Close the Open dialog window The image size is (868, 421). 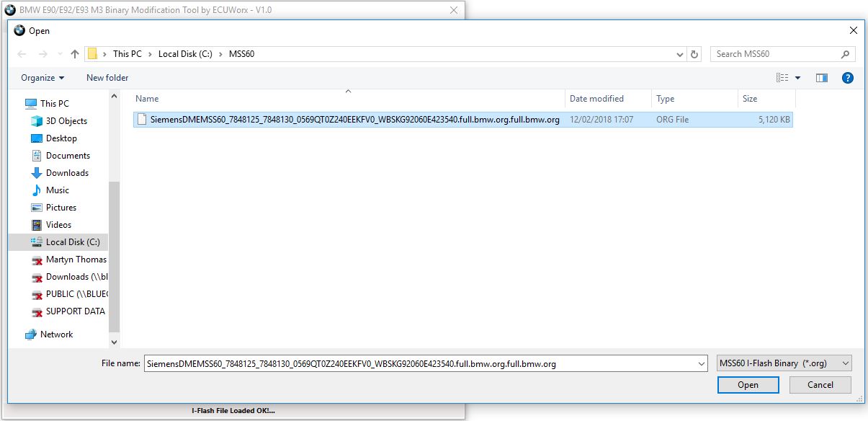click(x=854, y=31)
